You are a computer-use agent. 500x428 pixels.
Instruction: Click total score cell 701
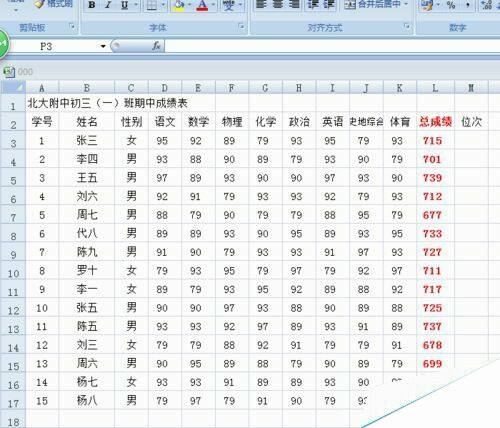tap(435, 159)
